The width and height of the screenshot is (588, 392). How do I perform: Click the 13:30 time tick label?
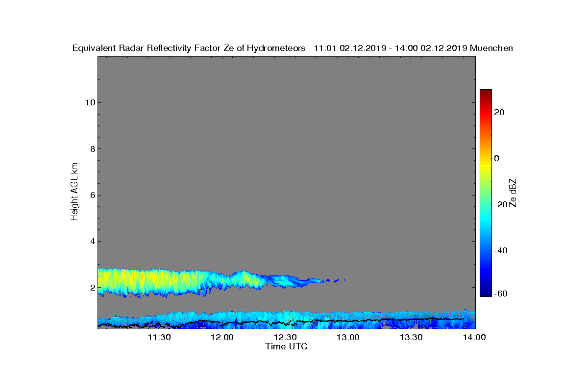pos(412,338)
